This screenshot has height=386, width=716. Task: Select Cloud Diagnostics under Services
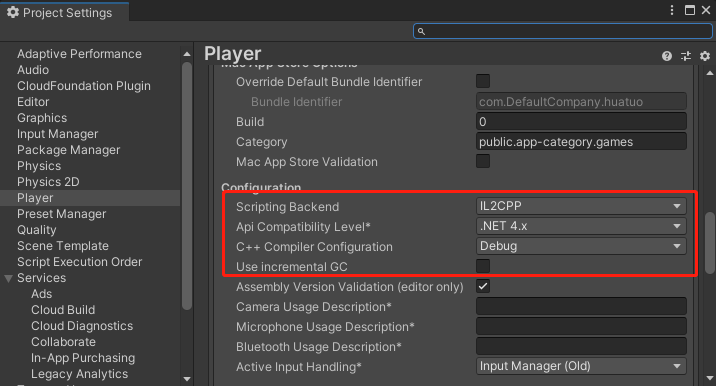point(82,326)
